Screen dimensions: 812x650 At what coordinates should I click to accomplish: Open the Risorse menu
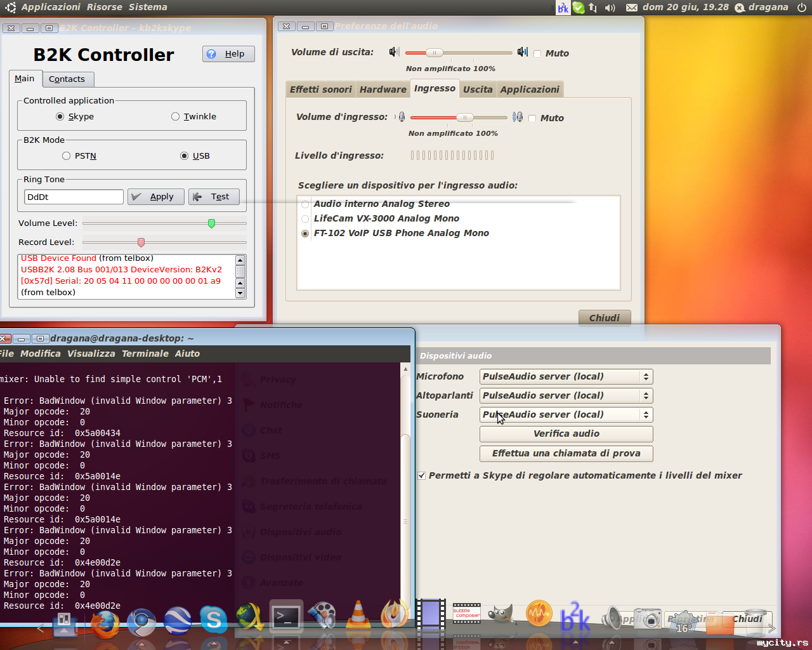pyautogui.click(x=105, y=7)
